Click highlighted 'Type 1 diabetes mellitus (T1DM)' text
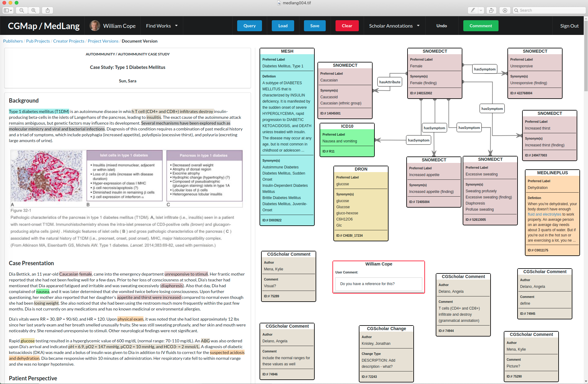The height and width of the screenshot is (384, 588). coord(39,111)
